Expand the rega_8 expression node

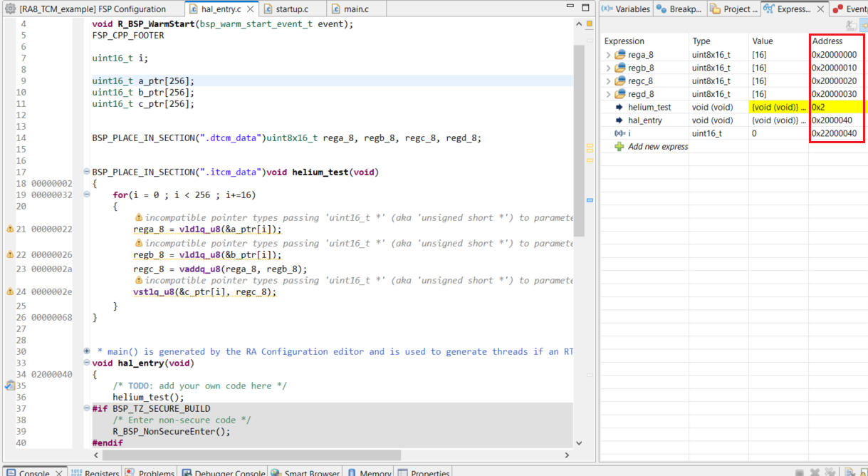pos(607,55)
